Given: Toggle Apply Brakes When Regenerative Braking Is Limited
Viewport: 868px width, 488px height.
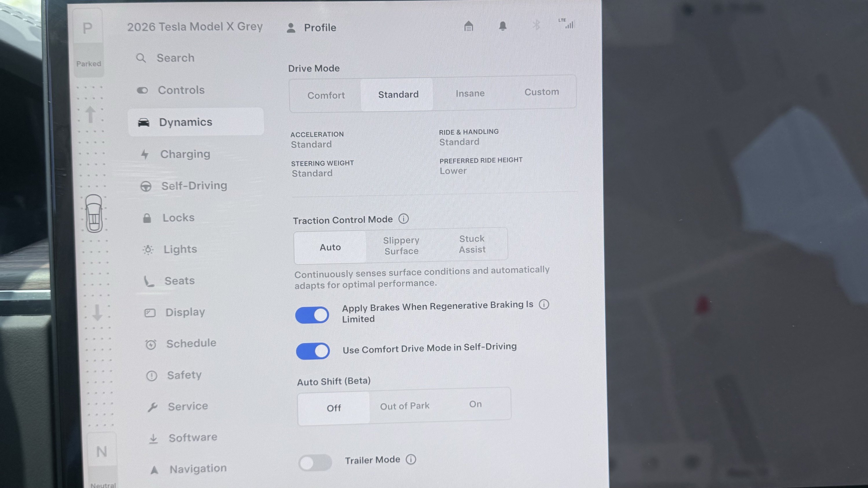Looking at the screenshot, I should pyautogui.click(x=312, y=315).
